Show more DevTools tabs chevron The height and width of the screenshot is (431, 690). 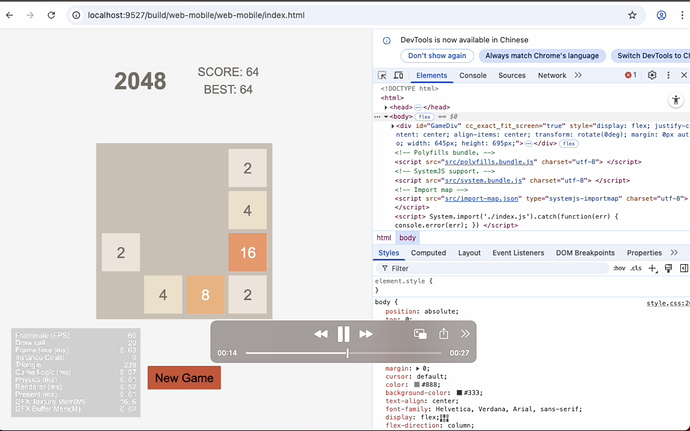coord(578,75)
